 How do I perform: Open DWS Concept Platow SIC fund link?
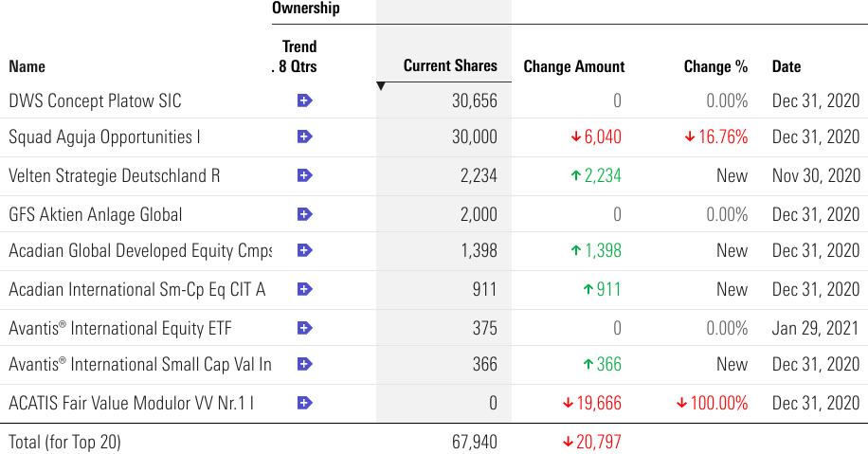pyautogui.click(x=95, y=100)
